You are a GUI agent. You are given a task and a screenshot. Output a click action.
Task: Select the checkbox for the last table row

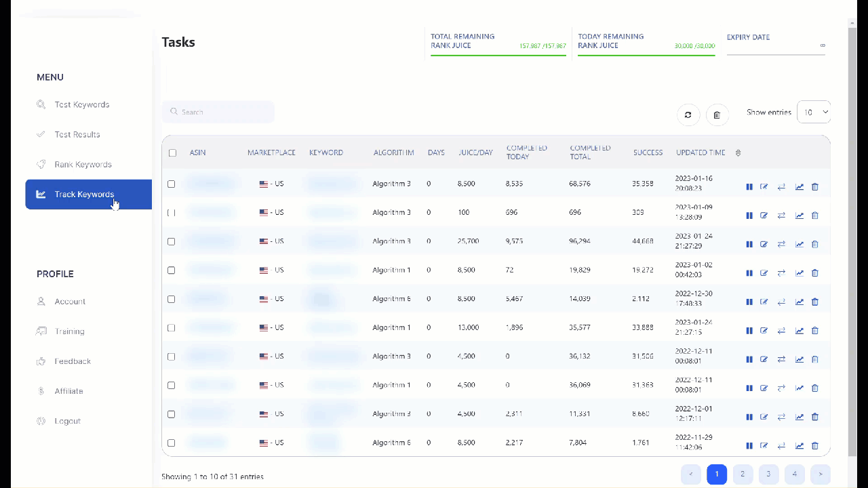click(x=171, y=443)
